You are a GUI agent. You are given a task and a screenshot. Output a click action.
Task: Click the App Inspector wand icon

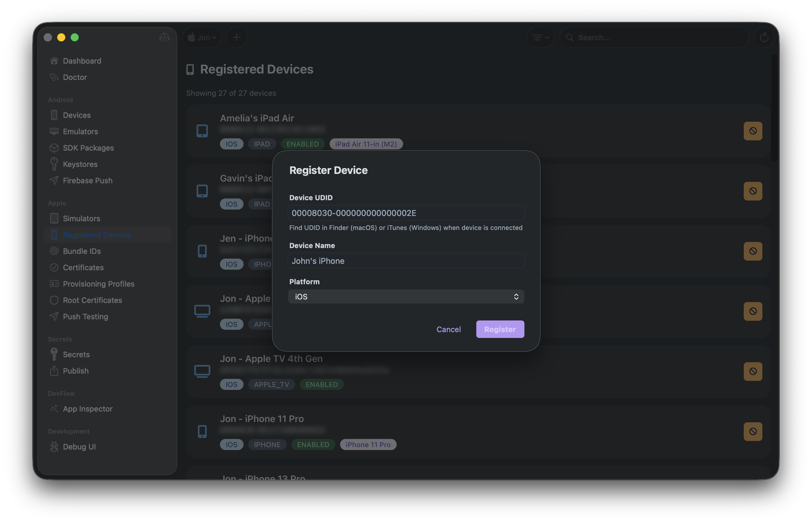[54, 409]
